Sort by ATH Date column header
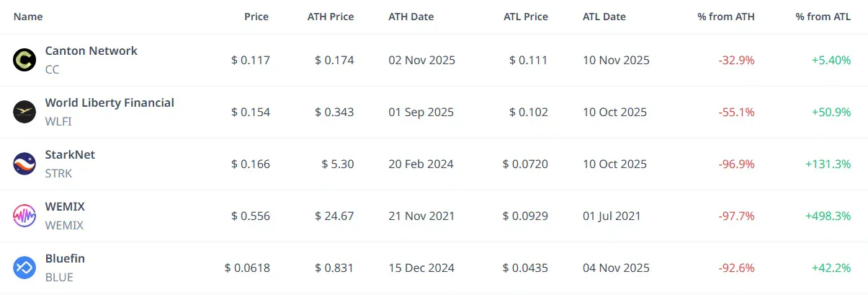 [411, 17]
